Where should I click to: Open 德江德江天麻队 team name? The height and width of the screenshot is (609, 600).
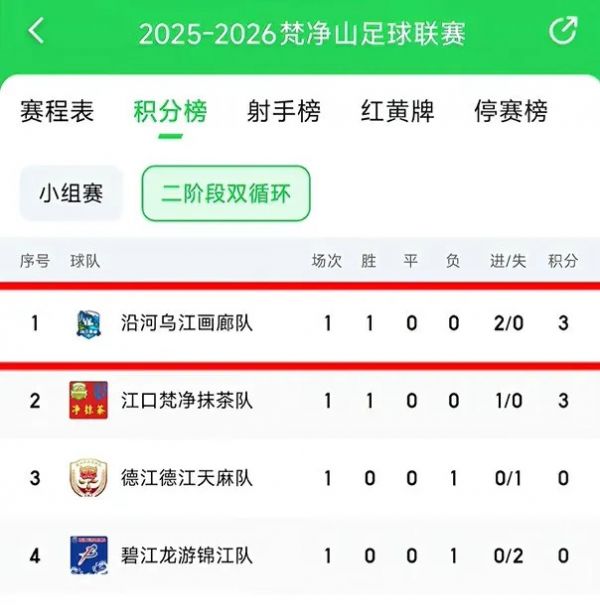point(186,478)
